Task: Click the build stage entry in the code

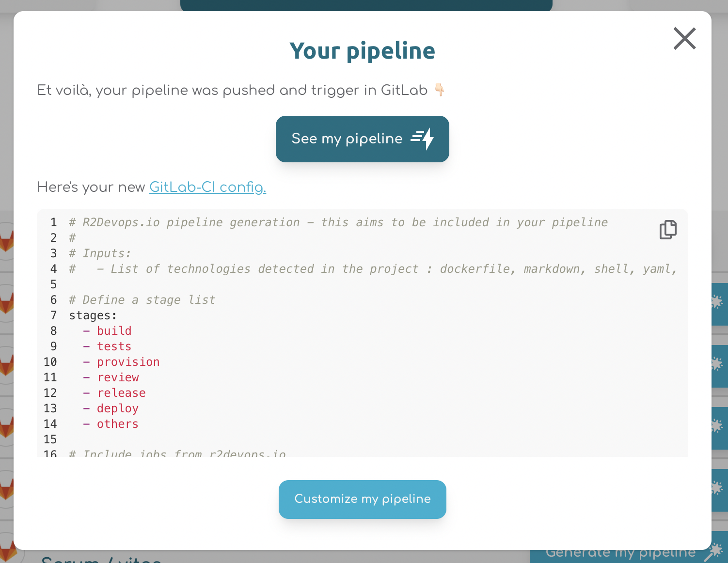Action: (x=114, y=330)
